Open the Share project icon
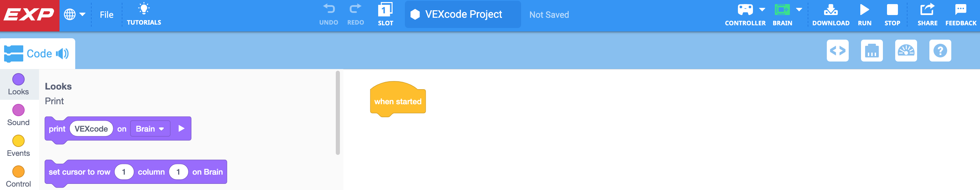Image resolution: width=980 pixels, height=190 pixels. (927, 10)
